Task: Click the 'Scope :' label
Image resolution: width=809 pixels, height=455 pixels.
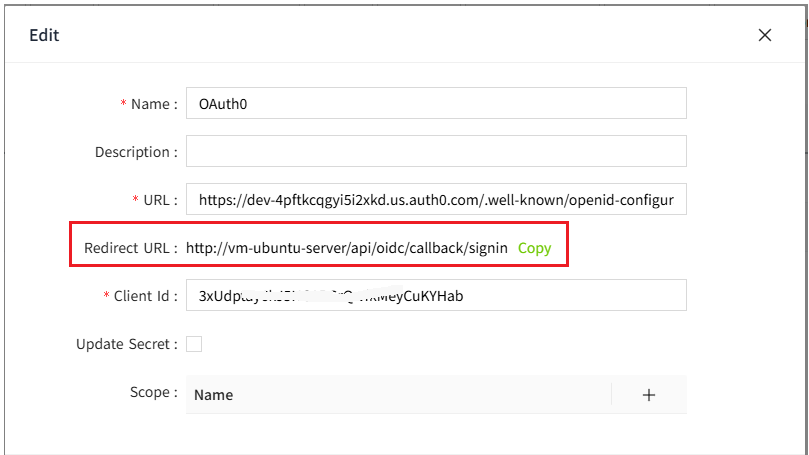Action: click(153, 392)
